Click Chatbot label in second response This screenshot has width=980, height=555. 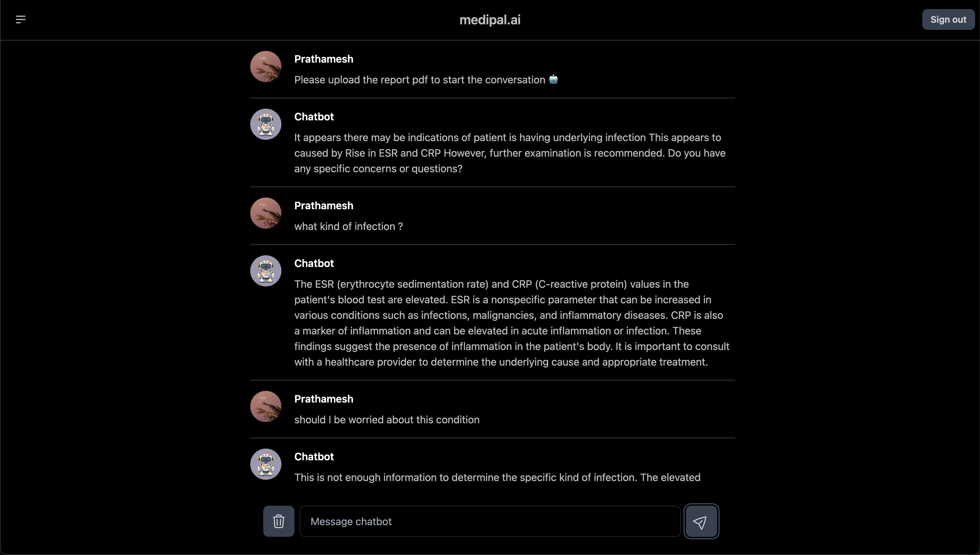click(x=314, y=263)
